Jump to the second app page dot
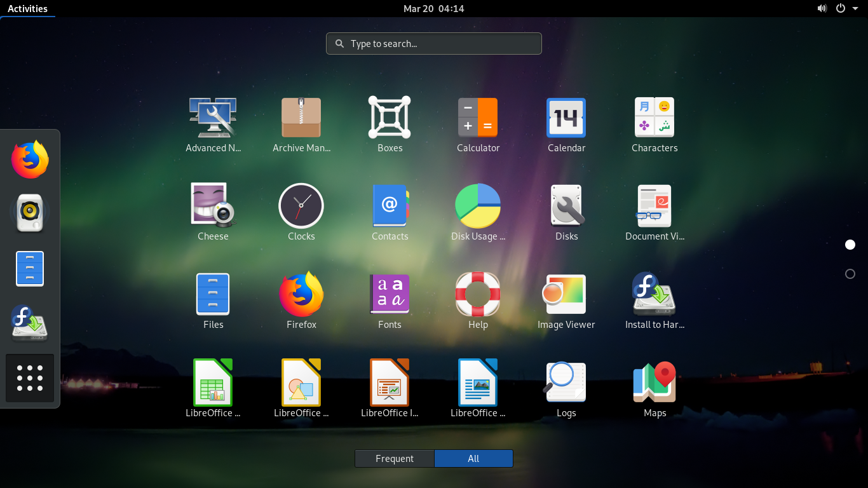This screenshot has height=488, width=868. [x=850, y=274]
